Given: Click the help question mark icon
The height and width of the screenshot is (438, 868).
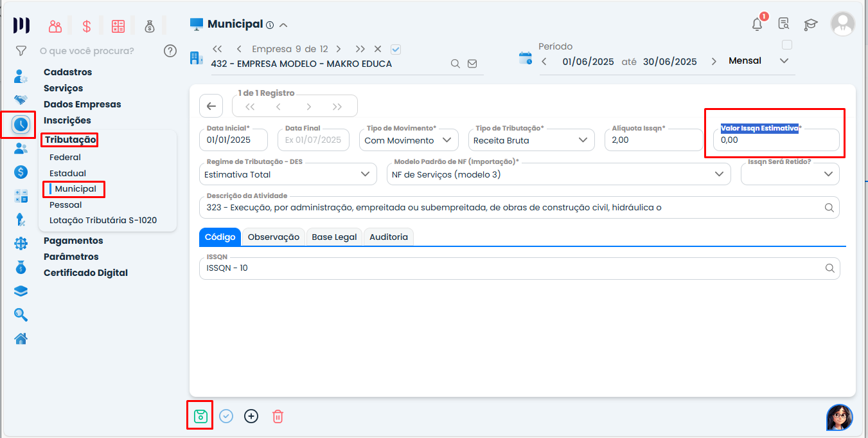Looking at the screenshot, I should click(x=170, y=51).
